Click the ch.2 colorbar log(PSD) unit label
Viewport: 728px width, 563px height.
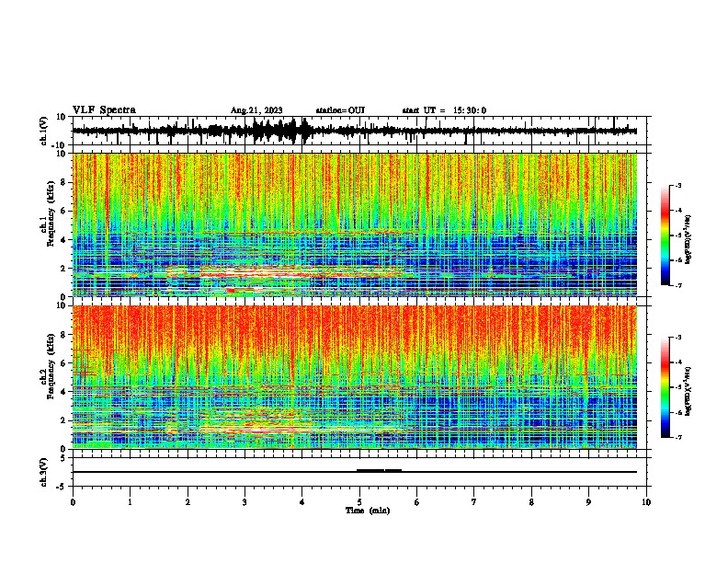tap(688, 391)
